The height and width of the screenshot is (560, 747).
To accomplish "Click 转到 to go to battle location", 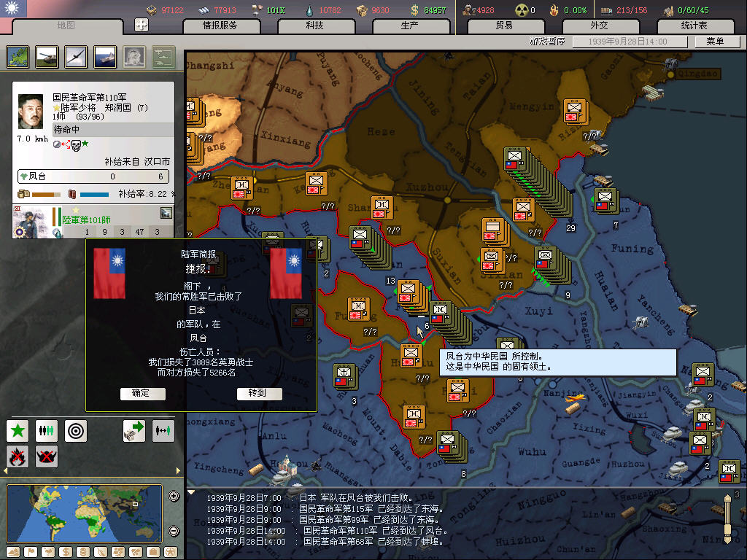I will pos(259,393).
